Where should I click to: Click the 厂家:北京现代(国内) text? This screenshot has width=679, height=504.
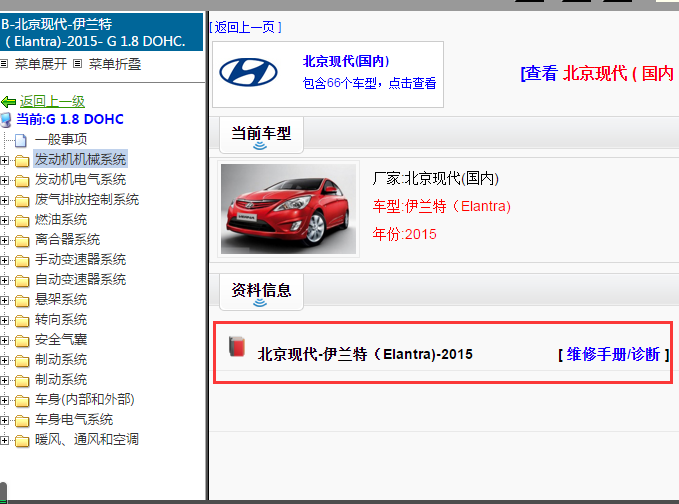(436, 178)
